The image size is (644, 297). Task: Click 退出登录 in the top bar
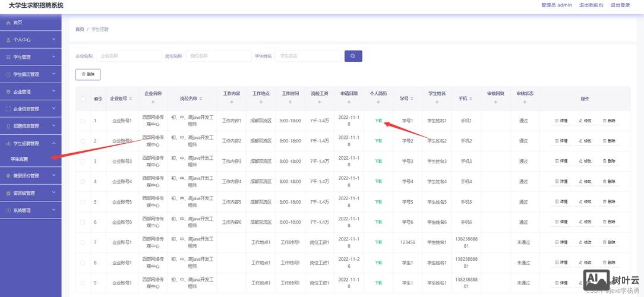point(620,5)
